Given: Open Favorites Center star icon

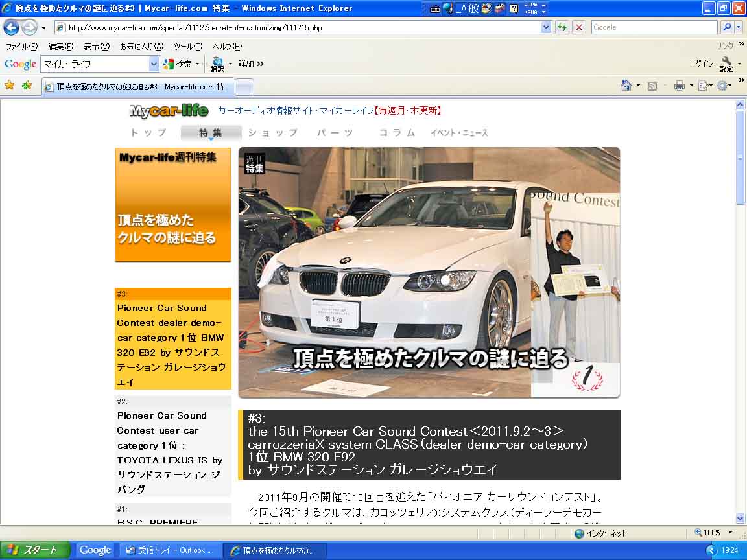Looking at the screenshot, I should coord(10,86).
